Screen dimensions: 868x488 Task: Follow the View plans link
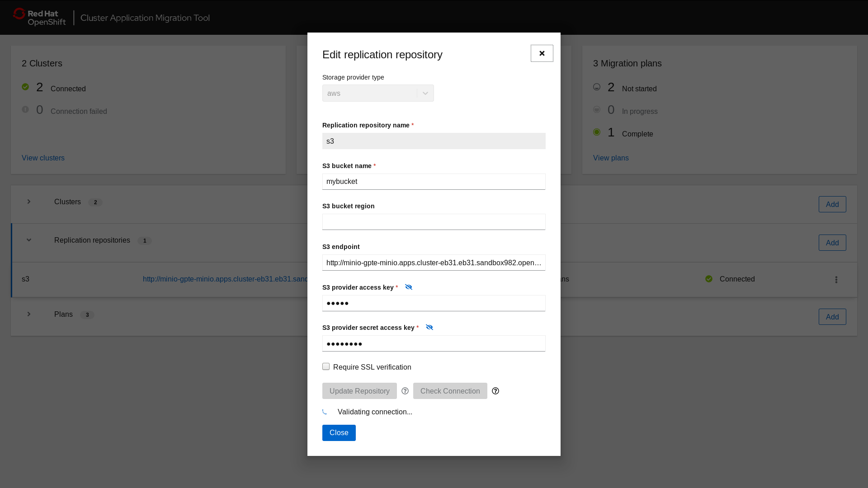point(611,158)
